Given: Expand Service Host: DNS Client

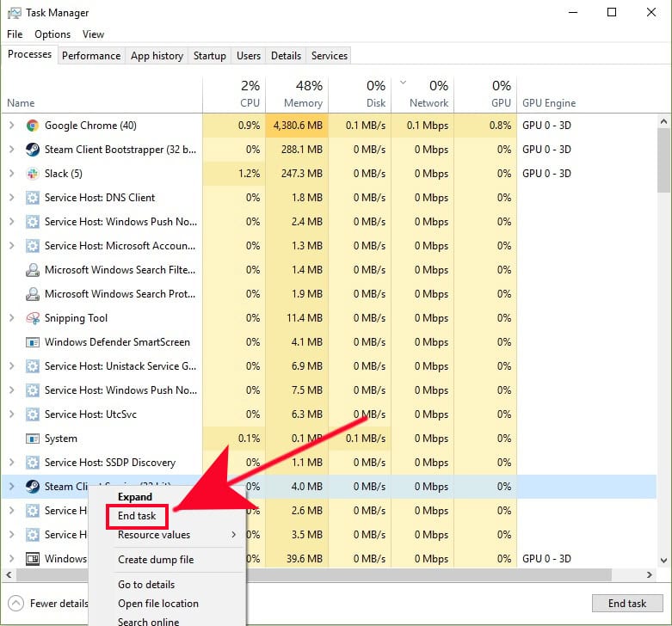Looking at the screenshot, I should coord(11,198).
